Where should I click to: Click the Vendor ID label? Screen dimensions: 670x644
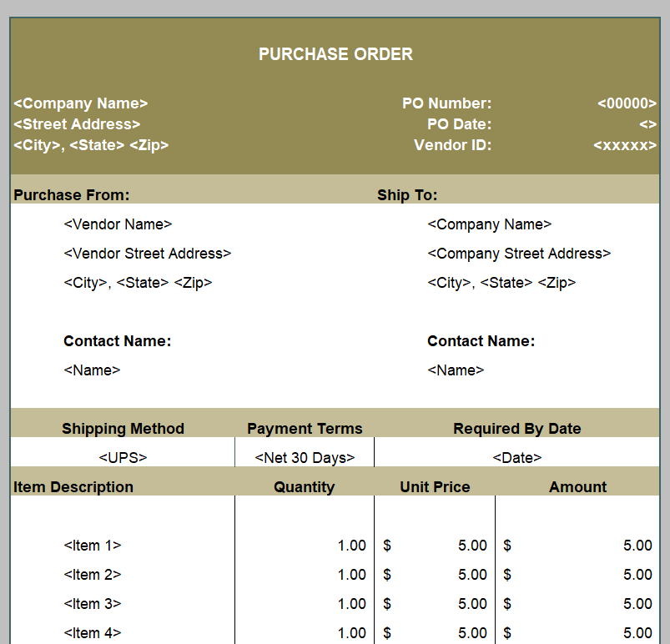pyautogui.click(x=452, y=145)
